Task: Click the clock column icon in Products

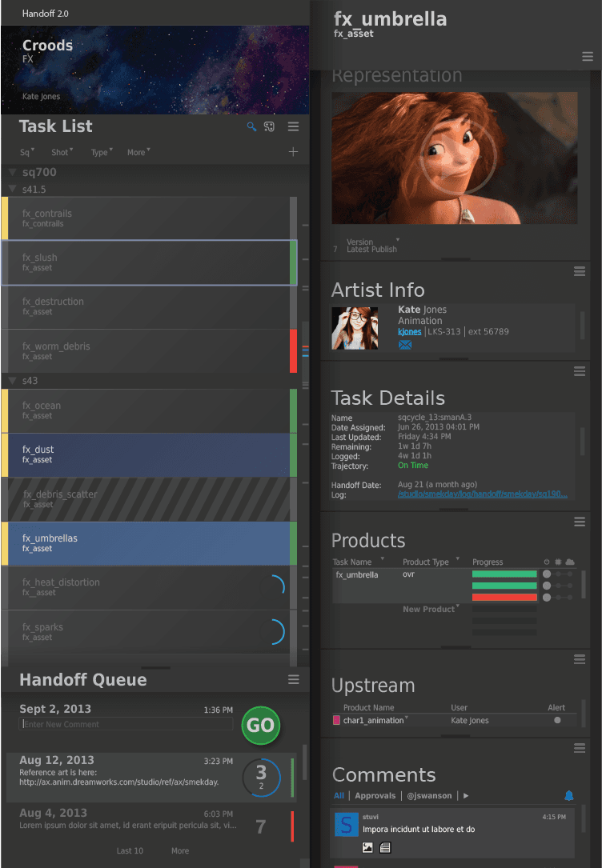Action: 547,562
